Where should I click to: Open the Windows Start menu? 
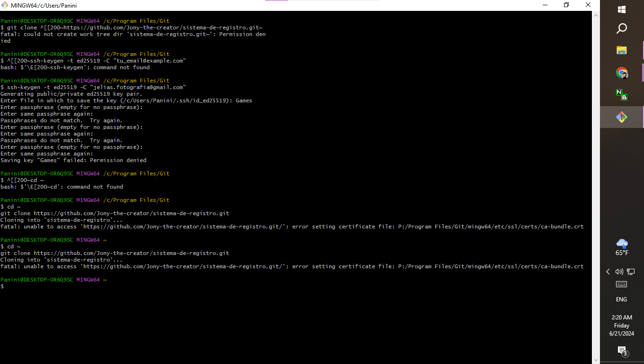pos(622,9)
